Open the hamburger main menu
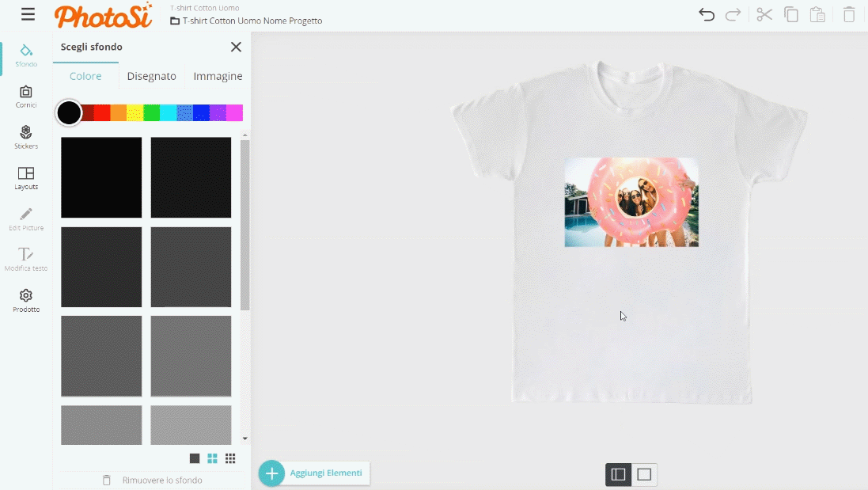Screen dimensions: 868x490 [28, 14]
